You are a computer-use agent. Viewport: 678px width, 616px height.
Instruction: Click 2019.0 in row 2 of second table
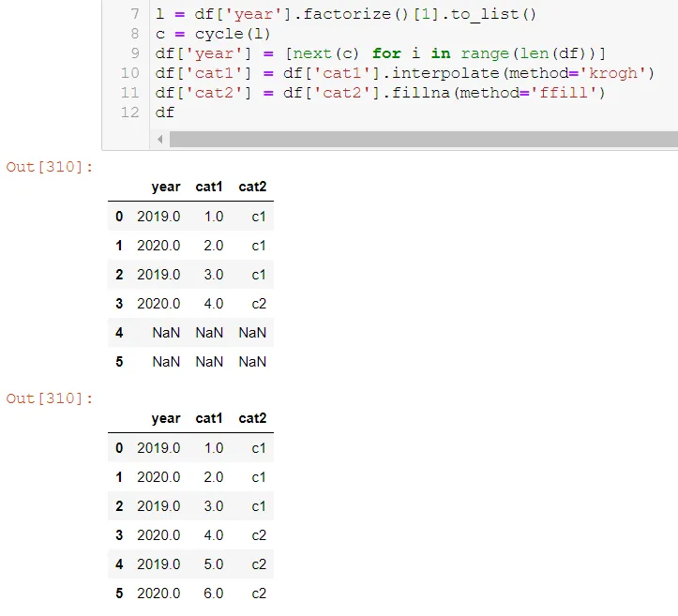click(x=158, y=506)
